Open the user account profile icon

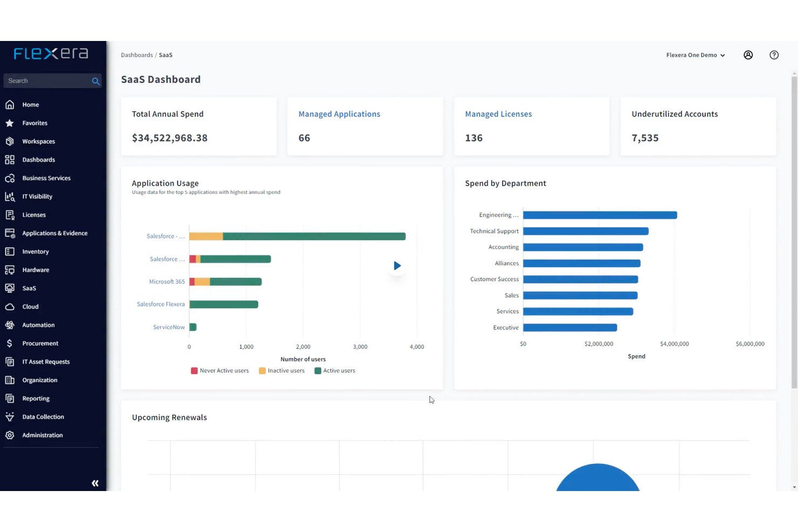(748, 55)
